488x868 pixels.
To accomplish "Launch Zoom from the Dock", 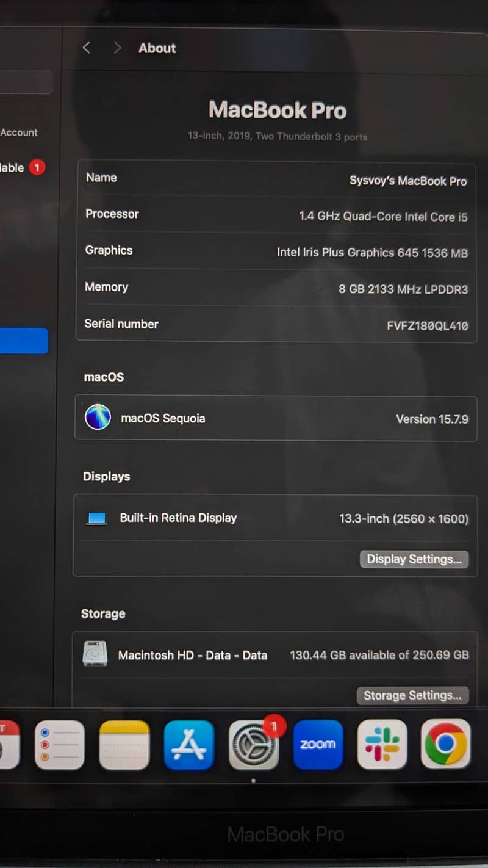I will 318,744.
